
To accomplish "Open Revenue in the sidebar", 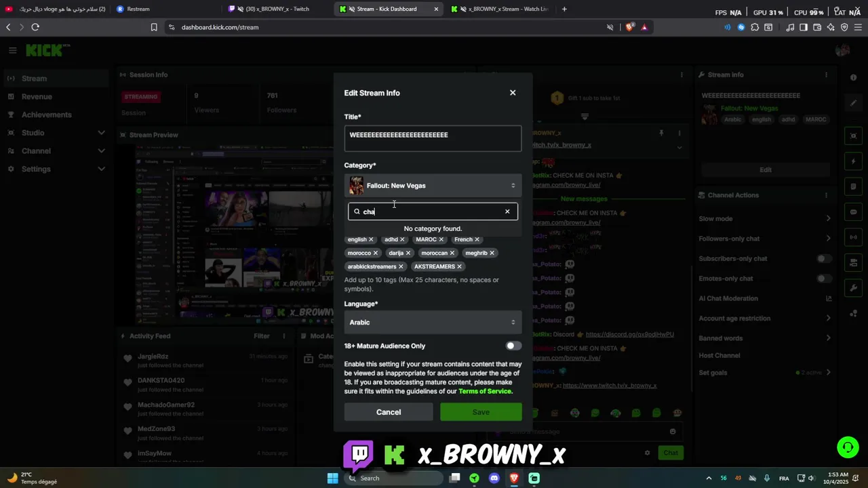I will 56,97.
